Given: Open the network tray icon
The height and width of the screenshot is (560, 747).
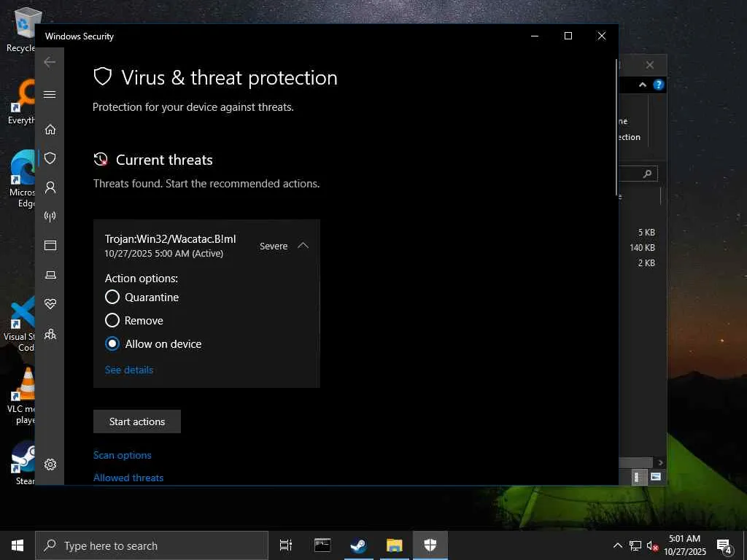Looking at the screenshot, I should coord(635,545).
